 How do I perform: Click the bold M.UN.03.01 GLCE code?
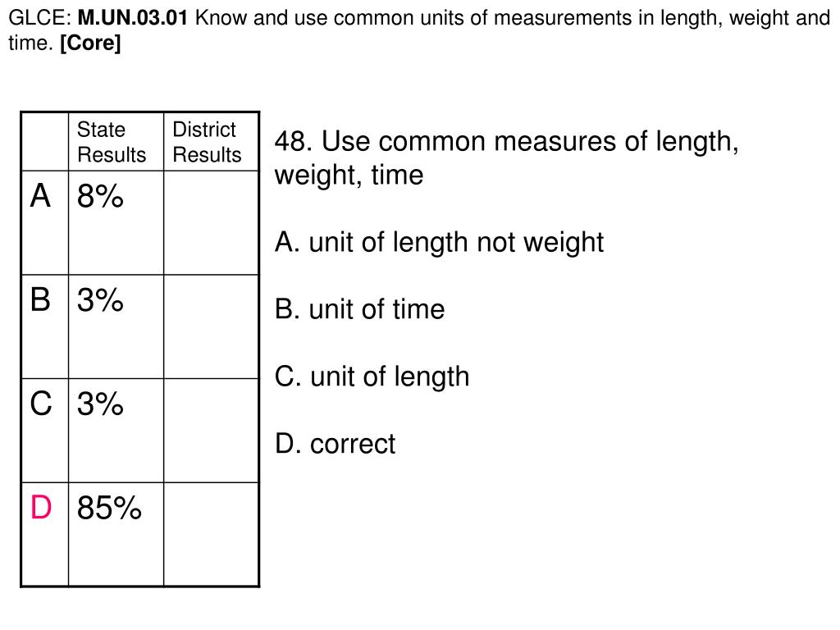point(132,18)
